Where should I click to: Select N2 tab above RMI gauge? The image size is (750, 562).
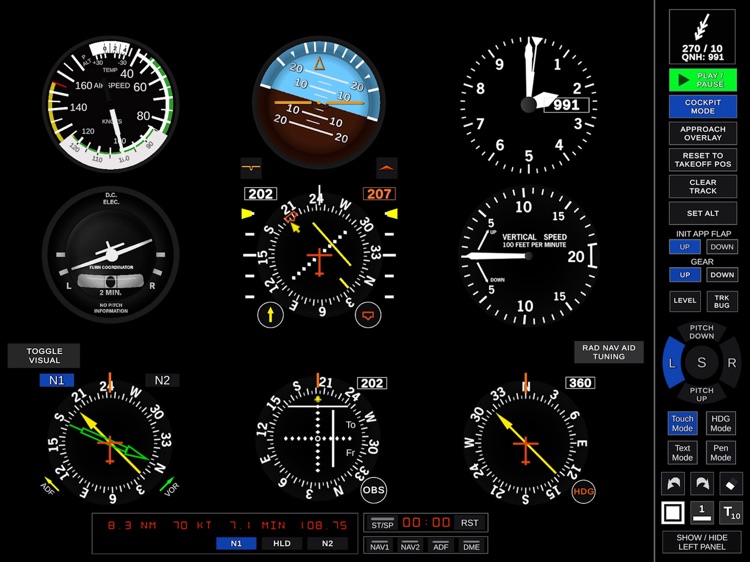pyautogui.click(x=162, y=380)
